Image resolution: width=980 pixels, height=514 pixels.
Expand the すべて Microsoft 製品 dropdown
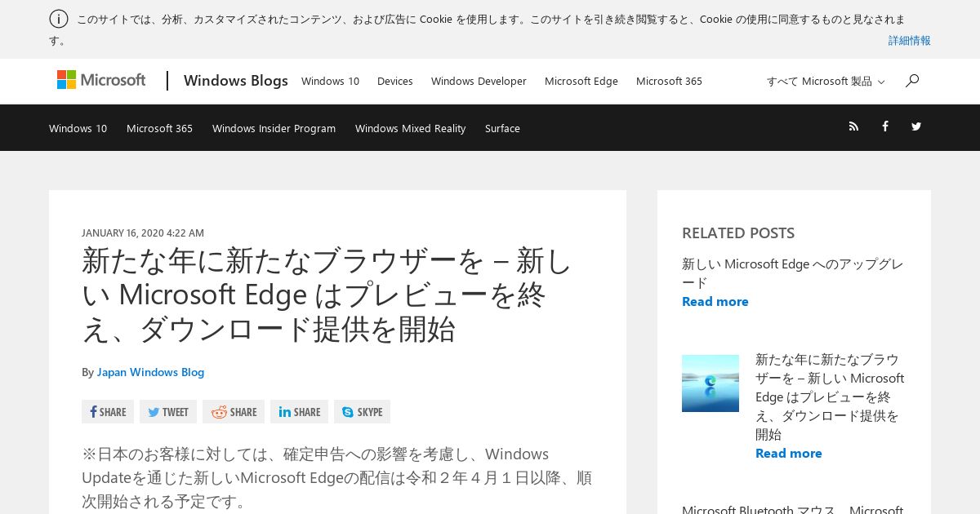tap(826, 82)
